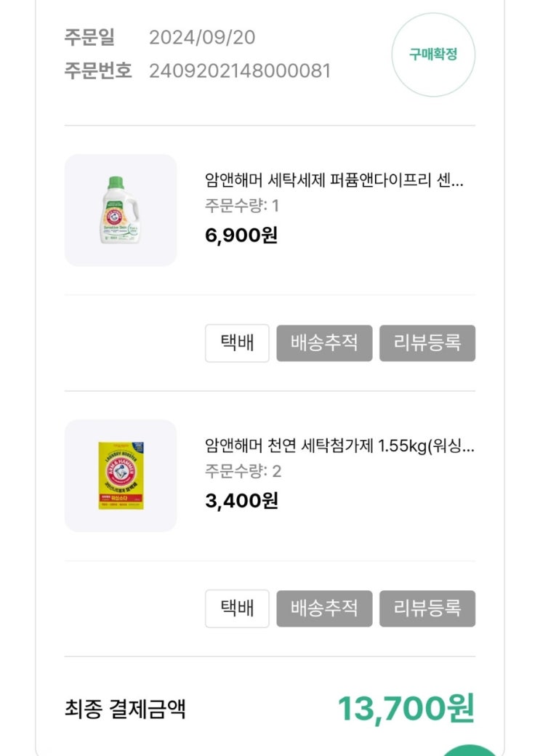
Task: Write review (리뷰등록) for the washing soda
Action: pos(427,608)
